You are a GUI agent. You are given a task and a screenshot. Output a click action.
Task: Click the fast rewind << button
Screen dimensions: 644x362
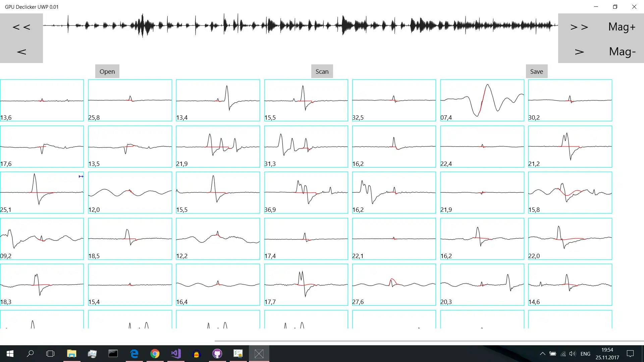click(21, 27)
